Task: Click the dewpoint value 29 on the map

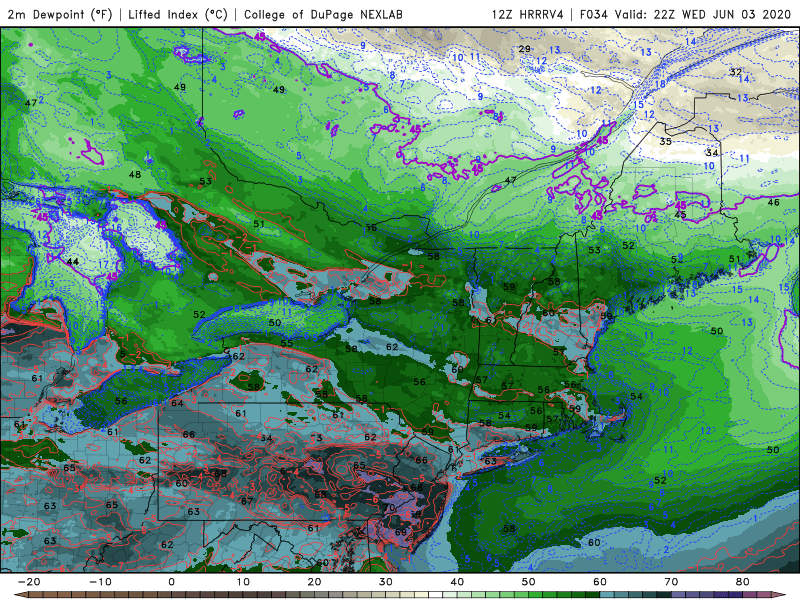Action: pyautogui.click(x=524, y=49)
